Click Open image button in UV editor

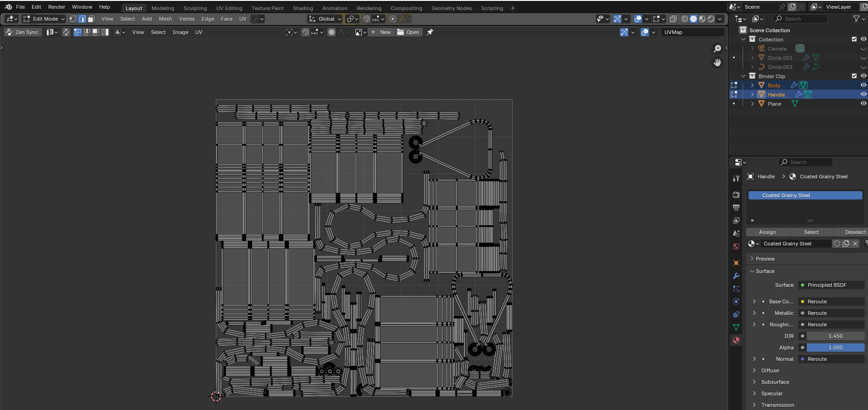pyautogui.click(x=408, y=32)
